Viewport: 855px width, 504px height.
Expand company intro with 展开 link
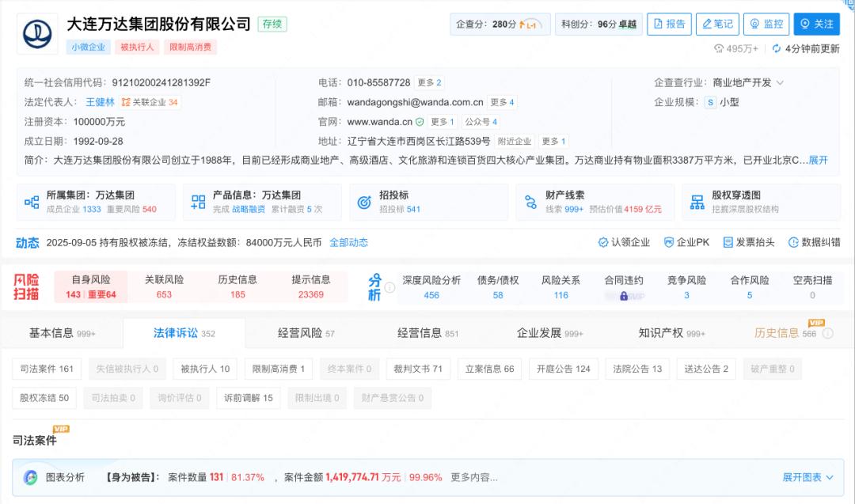point(818,160)
